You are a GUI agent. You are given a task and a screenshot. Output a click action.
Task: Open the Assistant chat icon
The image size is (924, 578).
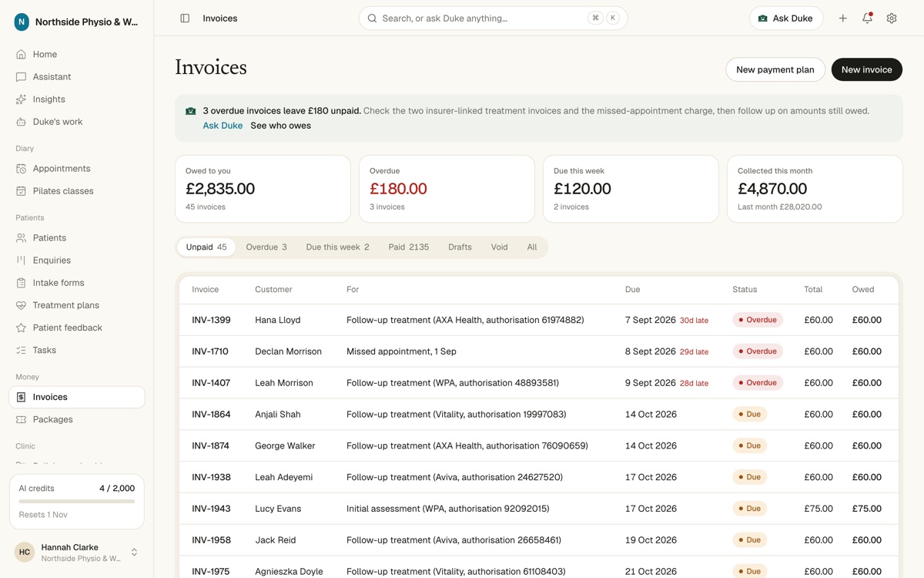coord(21,77)
